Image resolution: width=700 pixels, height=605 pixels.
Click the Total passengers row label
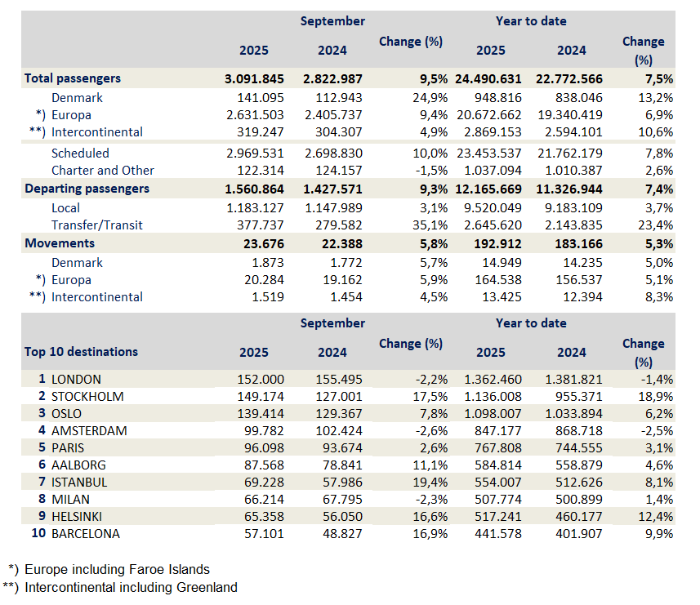[x=73, y=78]
